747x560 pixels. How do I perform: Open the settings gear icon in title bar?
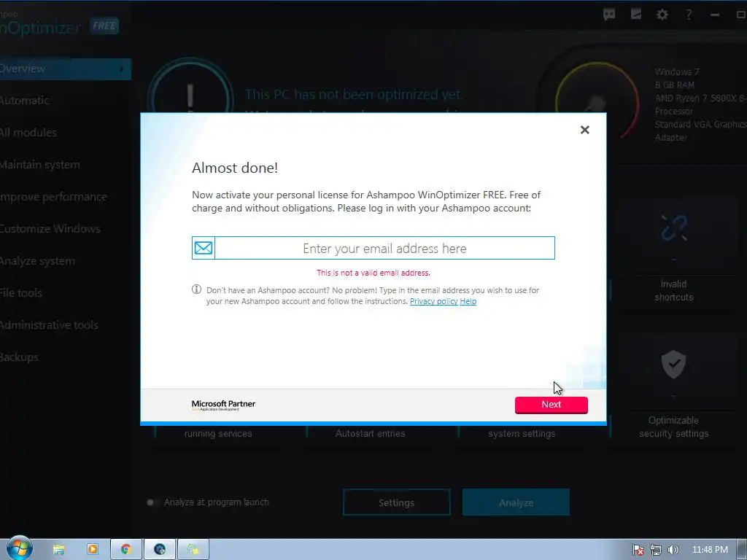[662, 15]
